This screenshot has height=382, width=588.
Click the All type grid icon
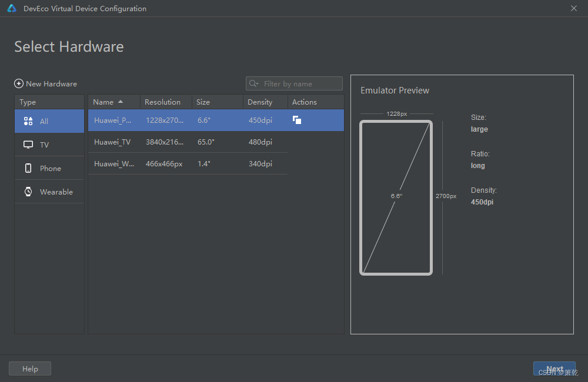(x=28, y=121)
